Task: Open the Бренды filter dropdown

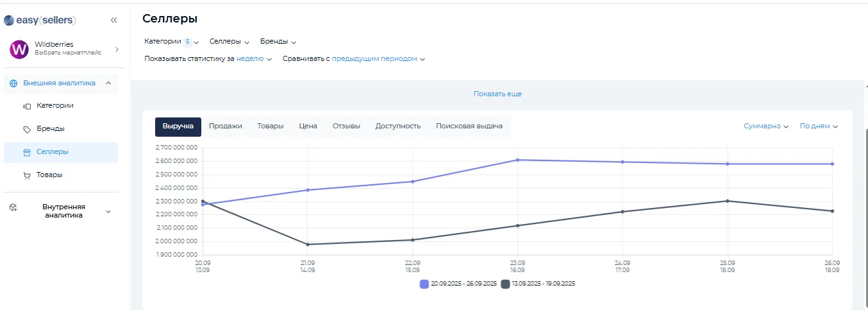Action: pos(278,42)
